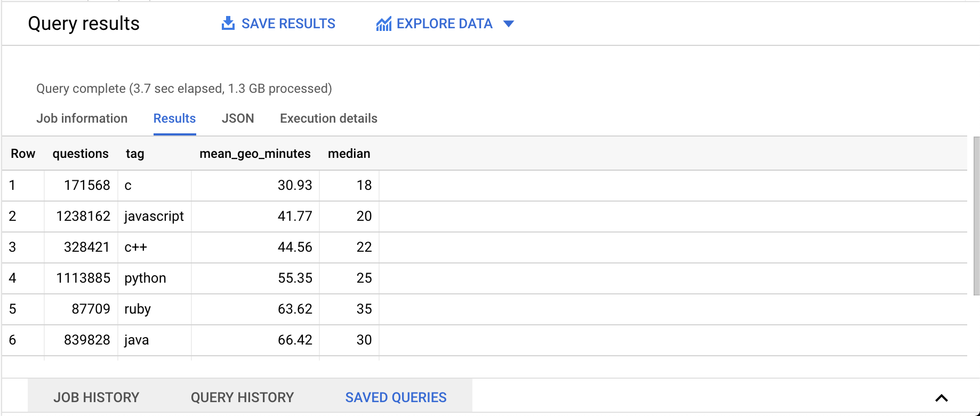980x416 pixels.
Task: Select the tag cell javascript
Action: (155, 217)
